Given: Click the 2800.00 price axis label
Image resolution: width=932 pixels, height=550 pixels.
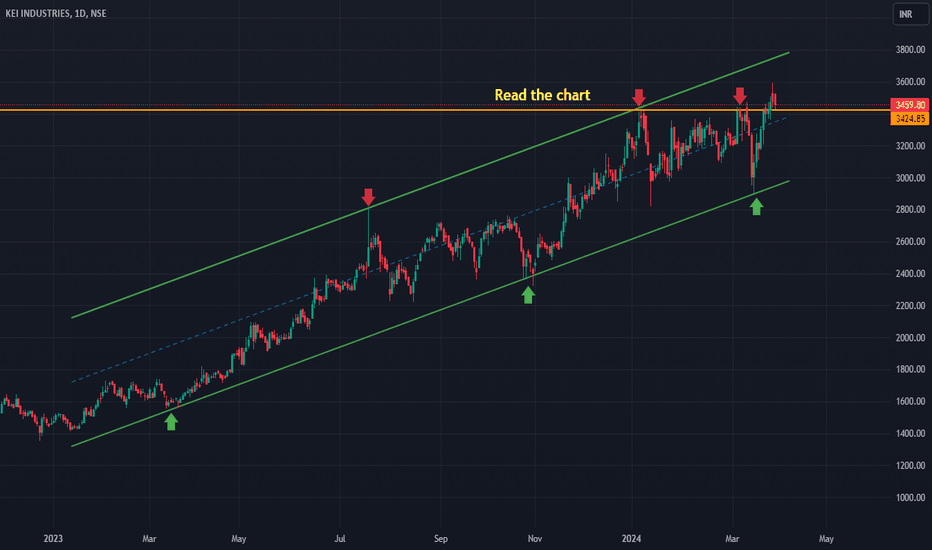Looking at the screenshot, I should coord(910,210).
